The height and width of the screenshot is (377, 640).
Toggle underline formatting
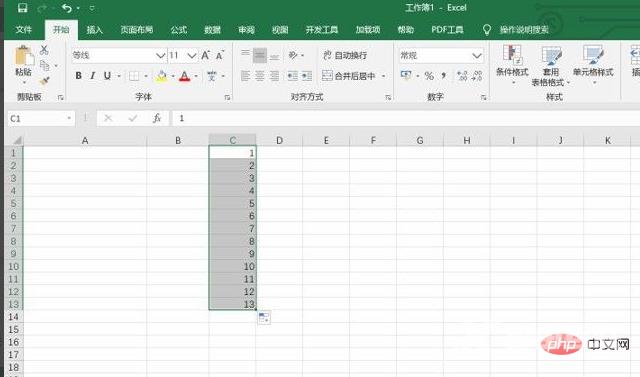pyautogui.click(x=107, y=76)
